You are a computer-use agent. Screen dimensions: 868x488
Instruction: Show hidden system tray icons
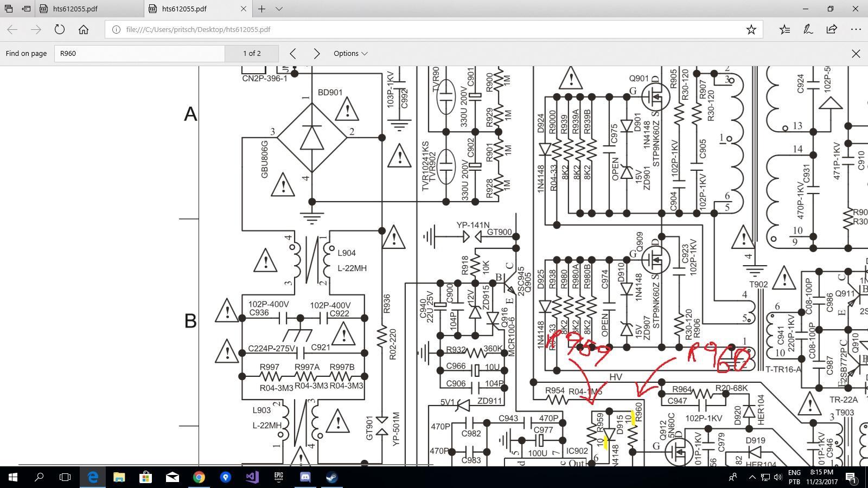pos(752,477)
